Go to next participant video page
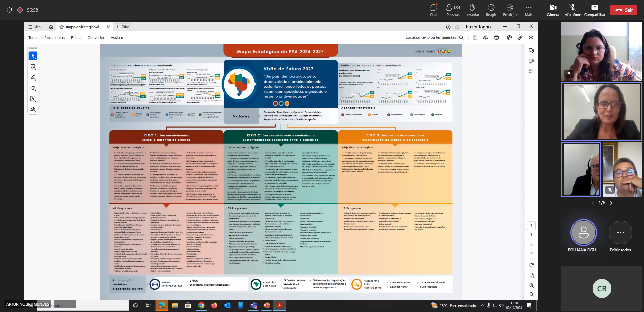 pos(611,203)
